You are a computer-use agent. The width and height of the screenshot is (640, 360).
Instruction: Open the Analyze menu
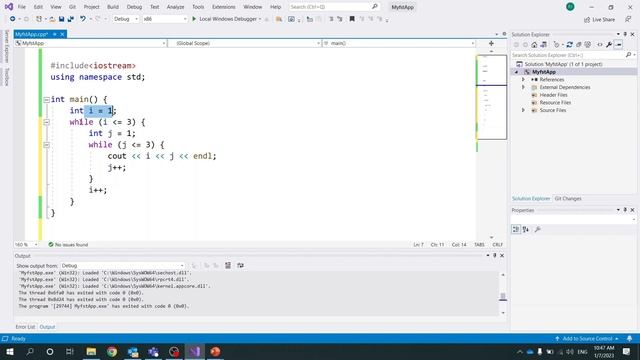pos(175,7)
